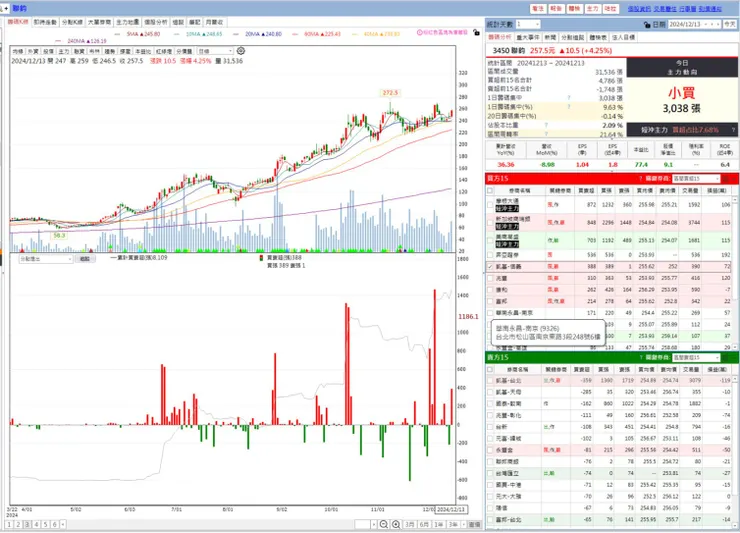
Task: Toggle 紅綠燈 indicator on chart toolbar
Action: pyautogui.click(x=163, y=51)
